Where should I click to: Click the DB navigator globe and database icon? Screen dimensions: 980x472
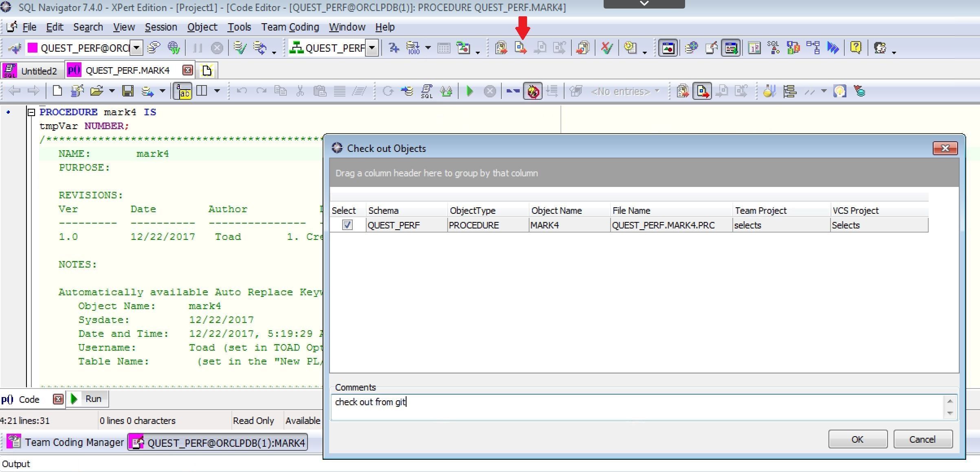(x=691, y=48)
